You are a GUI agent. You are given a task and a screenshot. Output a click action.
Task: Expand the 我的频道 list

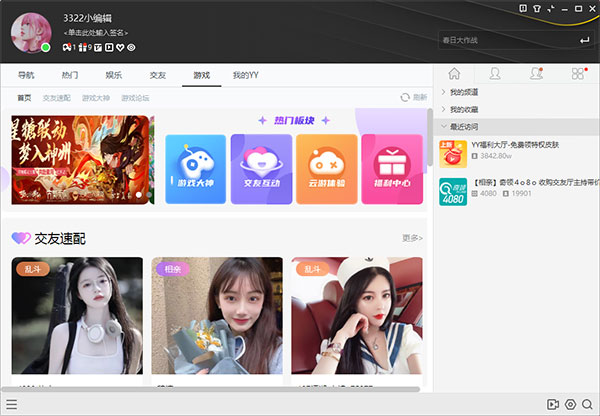click(465, 93)
